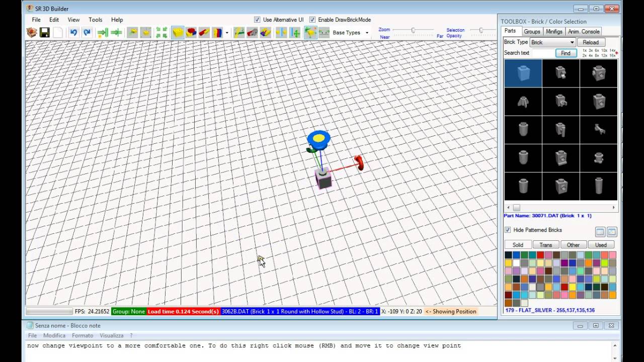Image resolution: width=644 pixels, height=362 pixels.
Task: Click the green arrow with bar icon
Action: [x=103, y=33]
